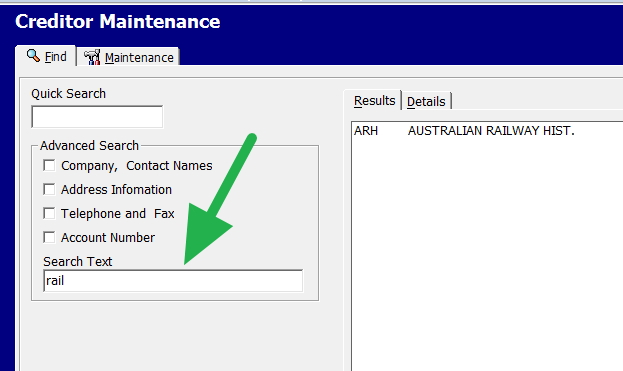Viewport: 623px width, 371px height.
Task: Click the Account Number label text
Action: click(x=108, y=238)
